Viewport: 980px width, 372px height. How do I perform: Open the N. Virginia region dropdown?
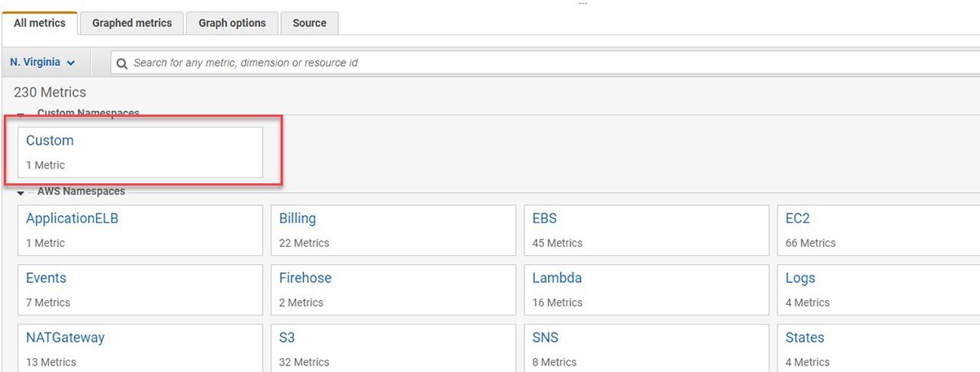click(x=43, y=62)
